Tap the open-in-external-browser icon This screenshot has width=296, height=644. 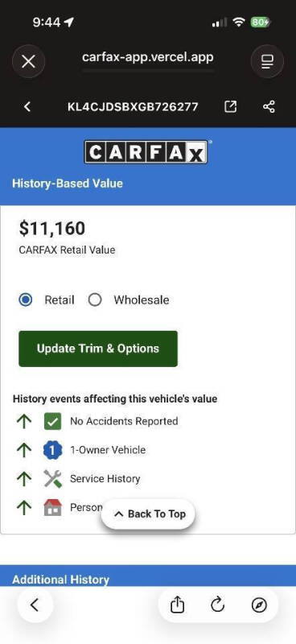[x=231, y=107]
